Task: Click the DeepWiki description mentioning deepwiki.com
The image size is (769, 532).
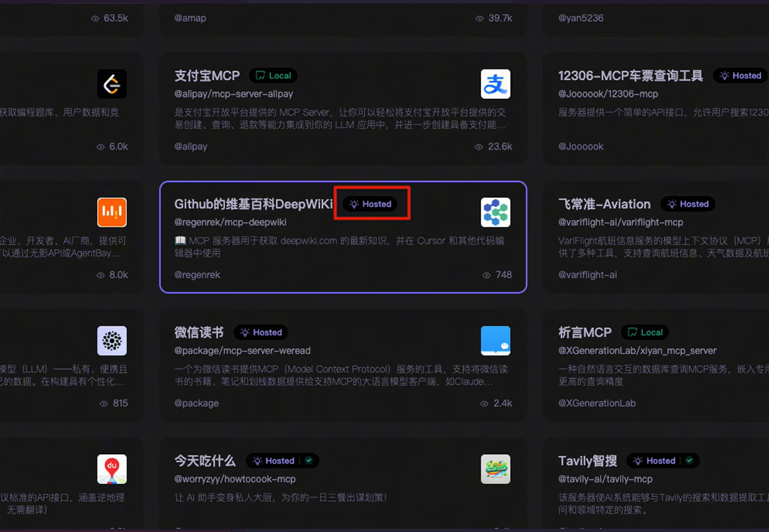Action: (x=339, y=247)
